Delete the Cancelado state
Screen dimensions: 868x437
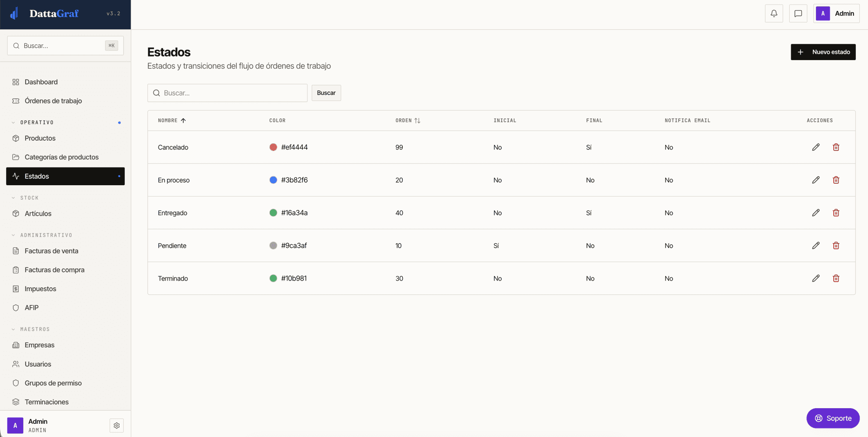[x=836, y=147]
